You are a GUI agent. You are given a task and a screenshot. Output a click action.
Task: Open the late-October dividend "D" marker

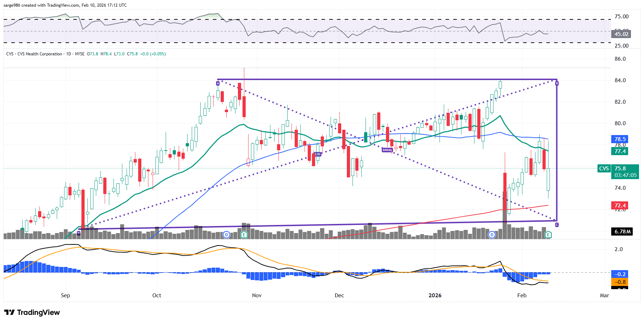point(227,234)
